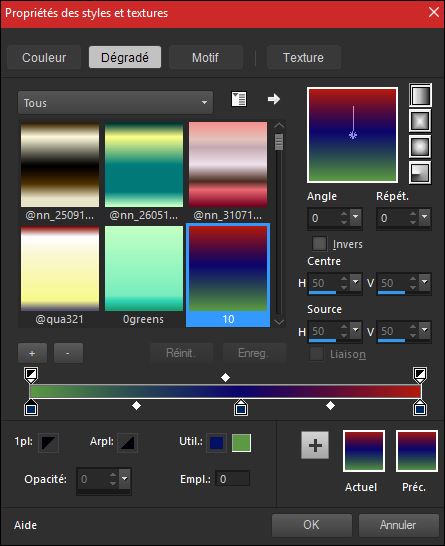Add current gradient with the plus button
The height and width of the screenshot is (546, 445).
click(x=315, y=445)
